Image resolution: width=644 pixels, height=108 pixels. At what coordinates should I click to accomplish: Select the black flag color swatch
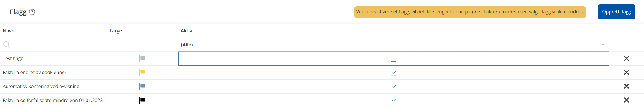pos(142,100)
